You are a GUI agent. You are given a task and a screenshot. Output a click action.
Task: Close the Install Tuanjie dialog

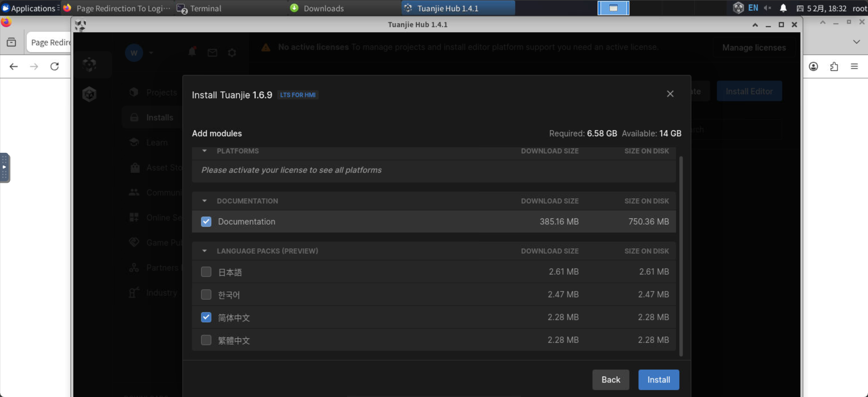pos(670,94)
